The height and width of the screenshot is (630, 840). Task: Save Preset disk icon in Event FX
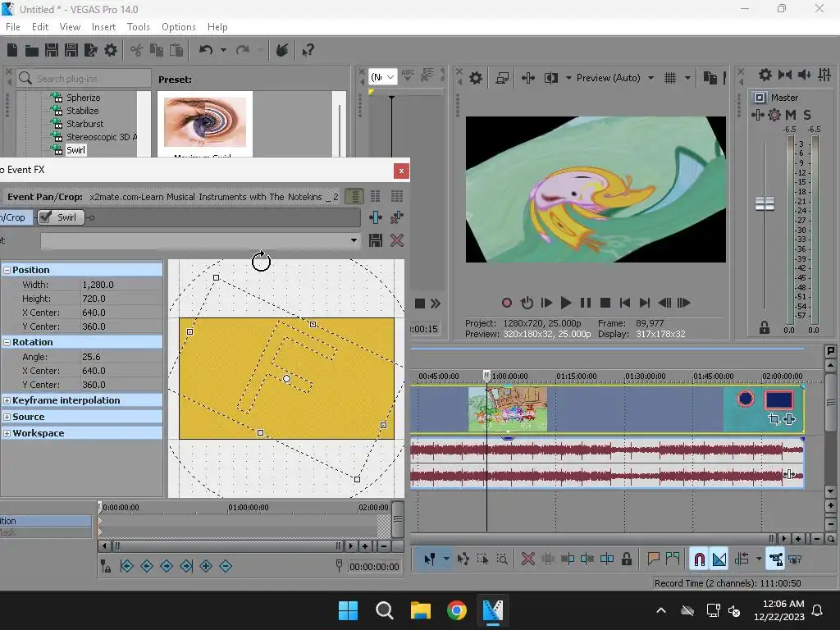[x=376, y=240]
